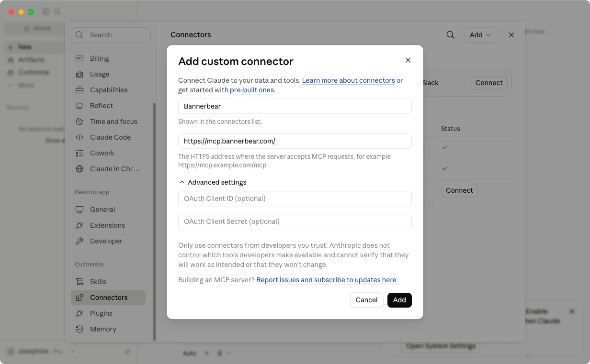Open Developer settings
Screen dimensions: 590x364
click(x=108, y=241)
